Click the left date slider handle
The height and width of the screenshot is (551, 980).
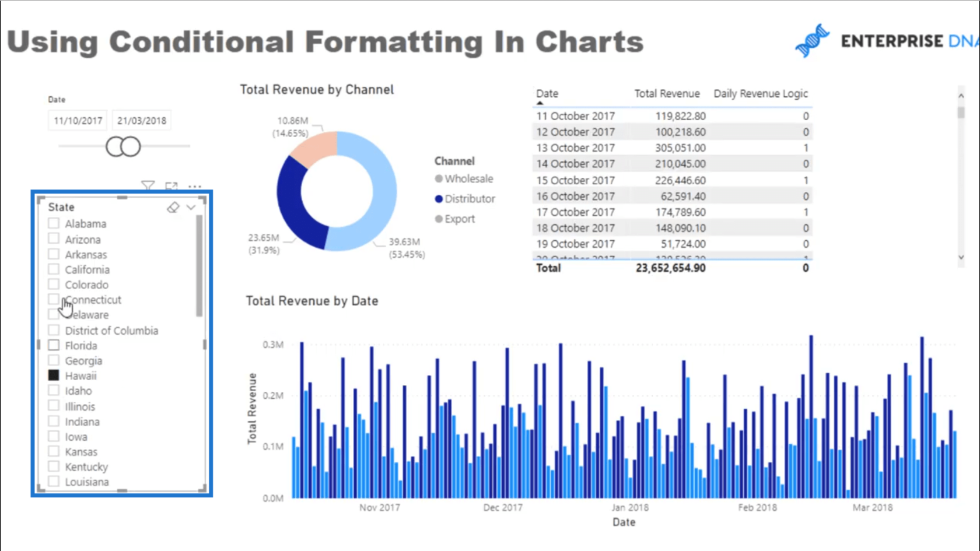coord(116,146)
